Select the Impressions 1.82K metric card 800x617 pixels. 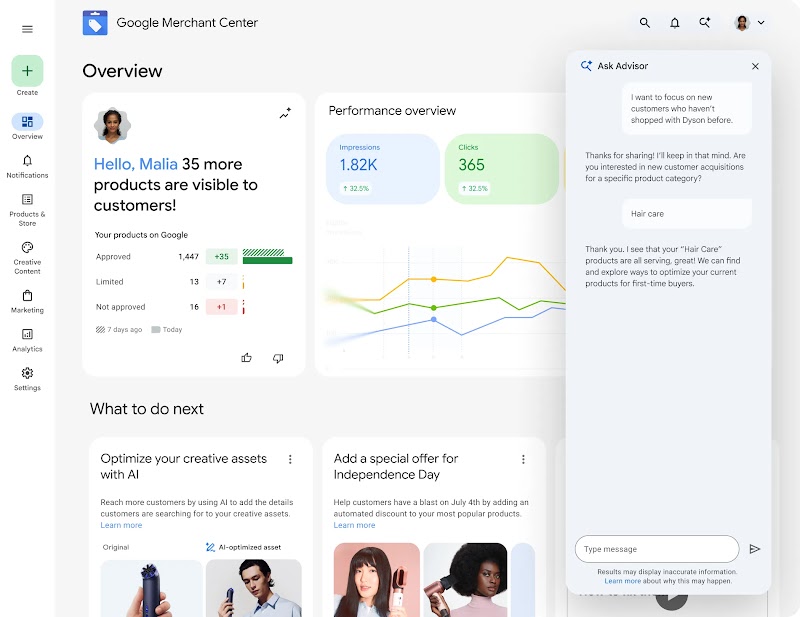click(383, 169)
